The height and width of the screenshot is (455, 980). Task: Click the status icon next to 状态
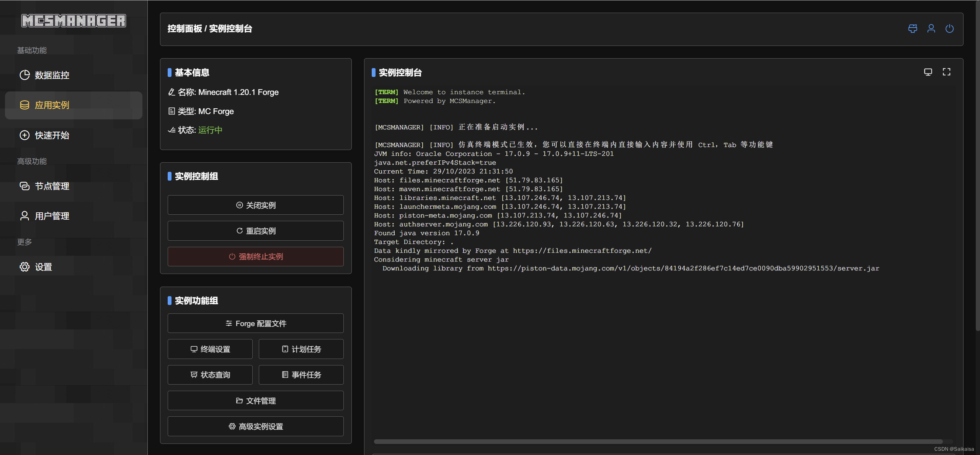171,130
